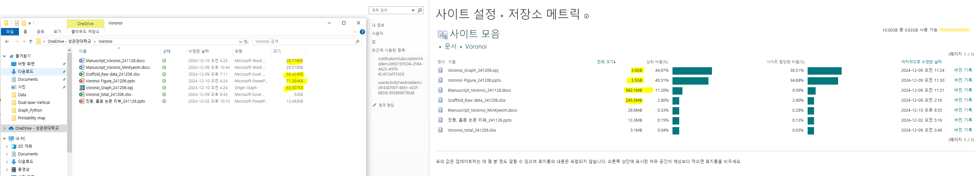
Task: Click the 문서 breadcrumb link
Action: pyautogui.click(x=450, y=46)
